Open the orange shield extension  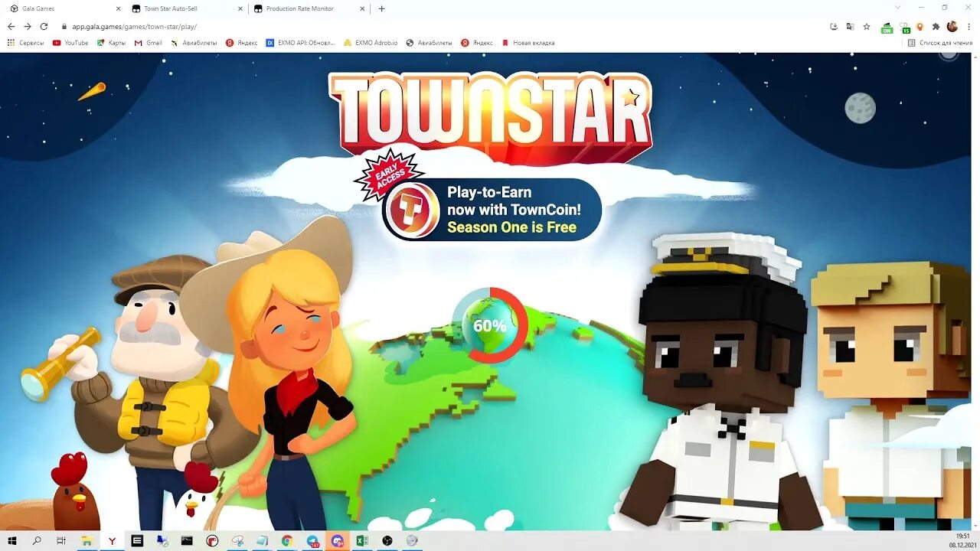(x=920, y=26)
